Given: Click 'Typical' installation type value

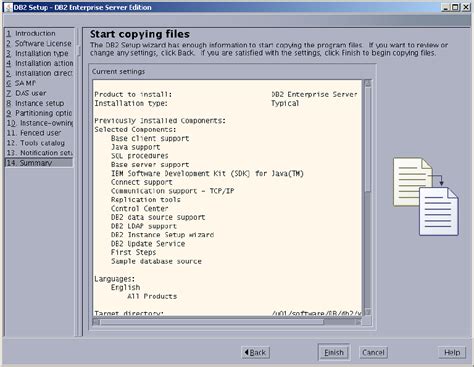Looking at the screenshot, I should point(285,103).
